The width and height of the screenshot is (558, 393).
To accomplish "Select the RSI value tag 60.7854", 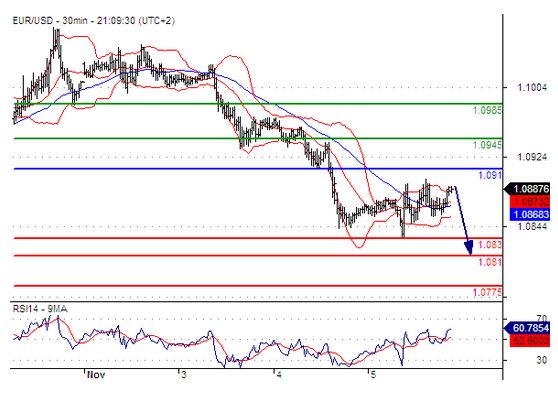I will point(527,328).
